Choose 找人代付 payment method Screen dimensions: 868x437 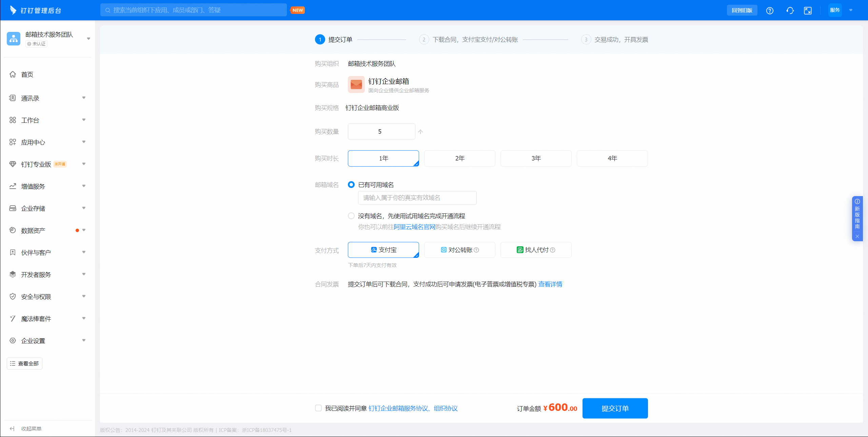[536, 250]
